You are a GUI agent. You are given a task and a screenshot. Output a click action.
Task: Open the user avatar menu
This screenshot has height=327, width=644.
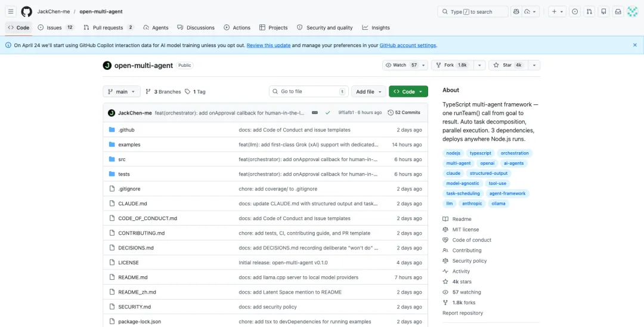(633, 11)
